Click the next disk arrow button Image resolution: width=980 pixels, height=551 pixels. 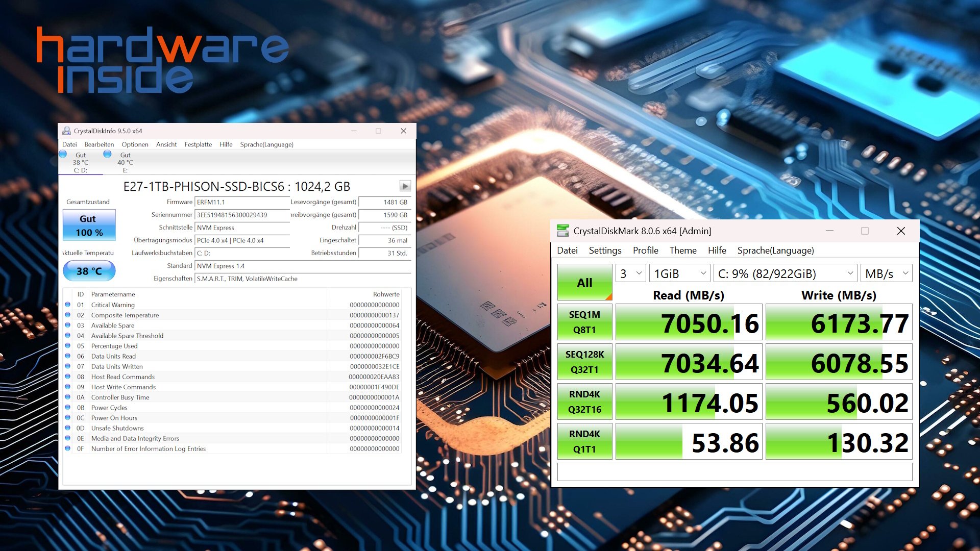point(405,186)
